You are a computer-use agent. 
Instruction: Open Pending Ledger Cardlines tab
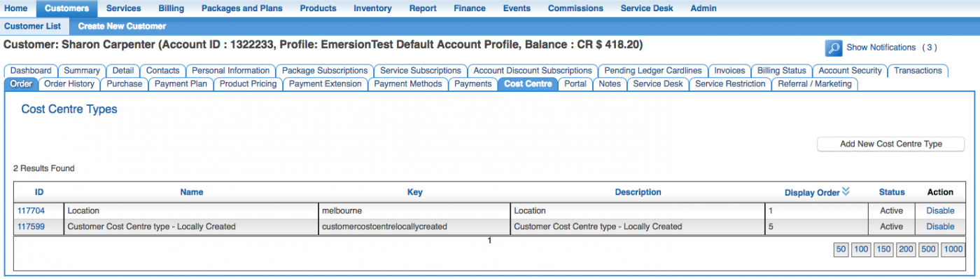point(652,71)
